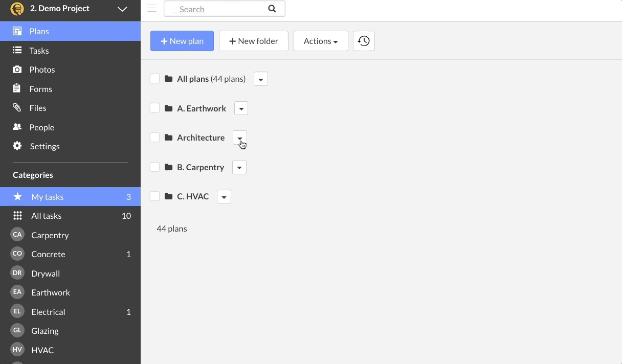Viewport: 622px width, 364px height.
Task: Open the 2. Demo Project switcher chevron
Action: point(122,9)
